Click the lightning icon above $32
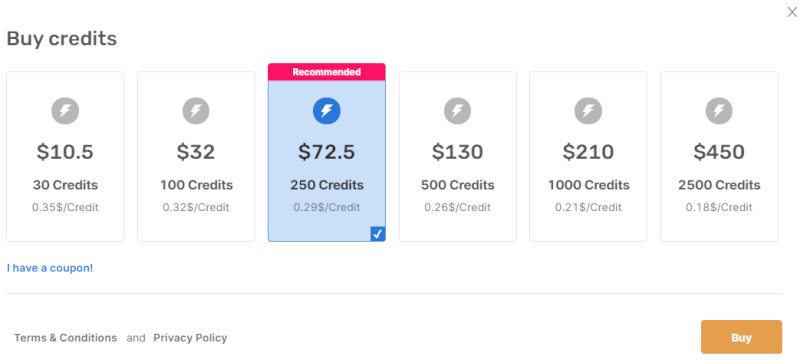The image size is (800, 363). 196,111
